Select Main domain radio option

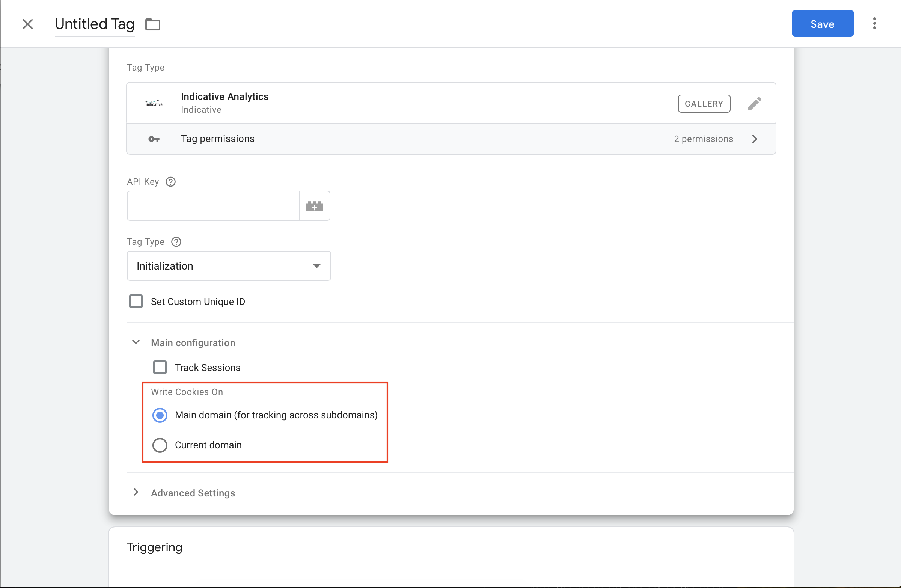(x=160, y=415)
